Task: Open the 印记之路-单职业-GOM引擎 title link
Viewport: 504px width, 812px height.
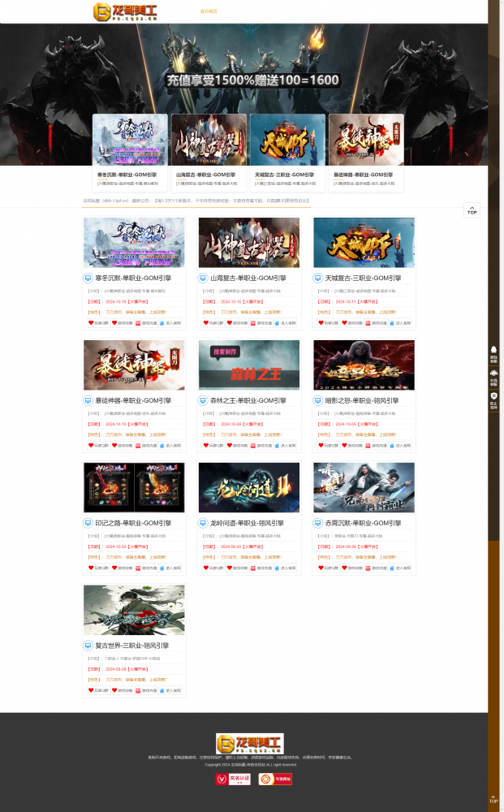Action: (133, 523)
